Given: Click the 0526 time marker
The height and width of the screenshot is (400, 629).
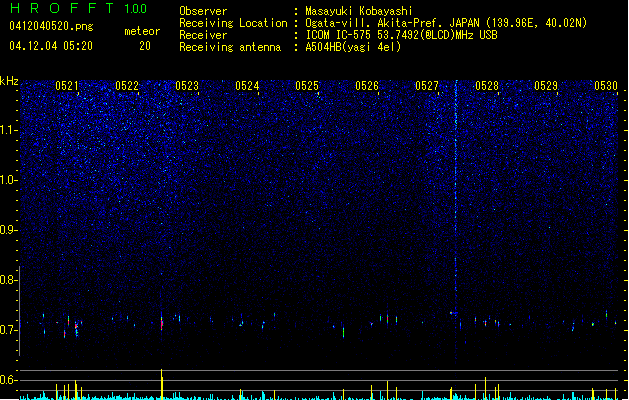Looking at the screenshot, I should (367, 86).
